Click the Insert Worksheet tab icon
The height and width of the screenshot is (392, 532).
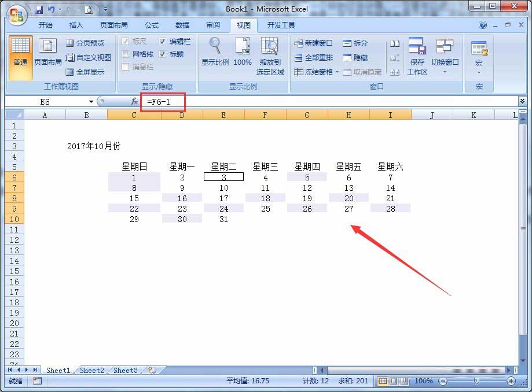(x=152, y=370)
